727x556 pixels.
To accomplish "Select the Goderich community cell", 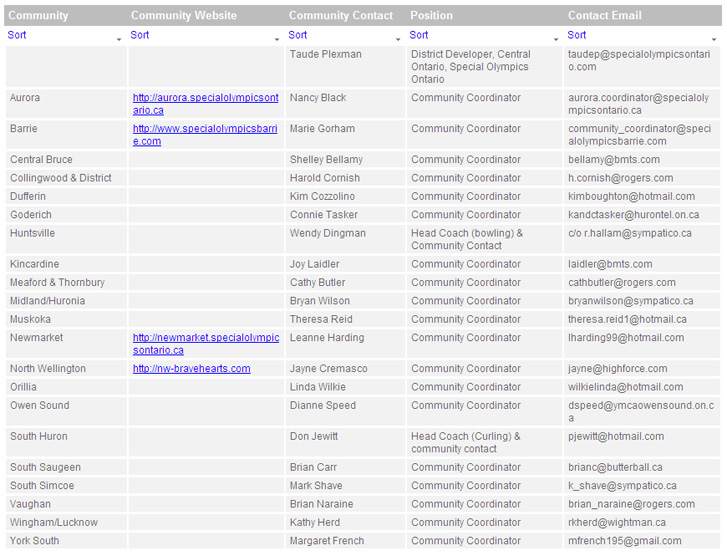I will pyautogui.click(x=66, y=215).
